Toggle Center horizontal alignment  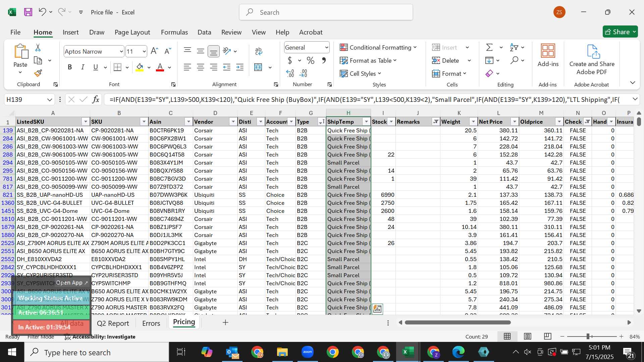(x=201, y=67)
